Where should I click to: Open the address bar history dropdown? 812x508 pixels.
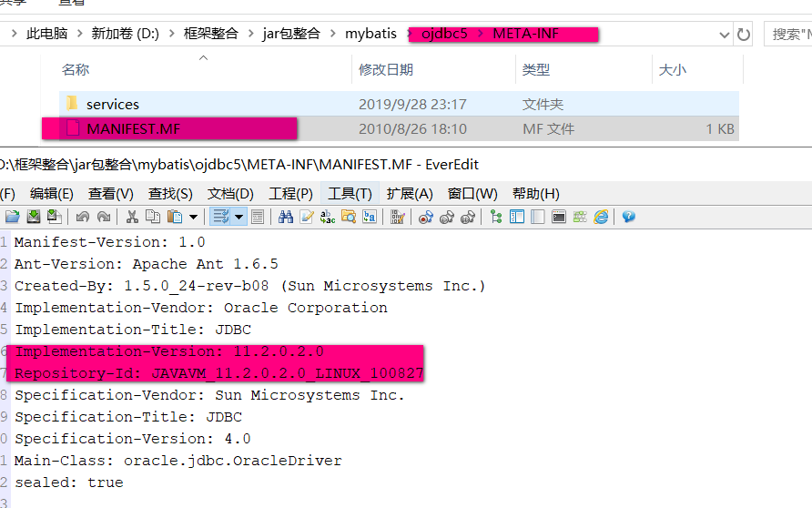point(724,35)
